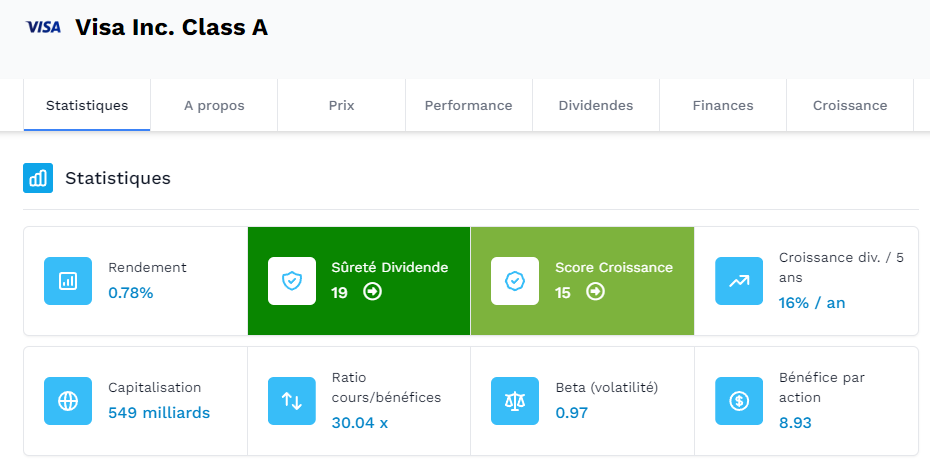Click the Statistiques bar chart section icon
930x472 pixels.
[x=38, y=178]
